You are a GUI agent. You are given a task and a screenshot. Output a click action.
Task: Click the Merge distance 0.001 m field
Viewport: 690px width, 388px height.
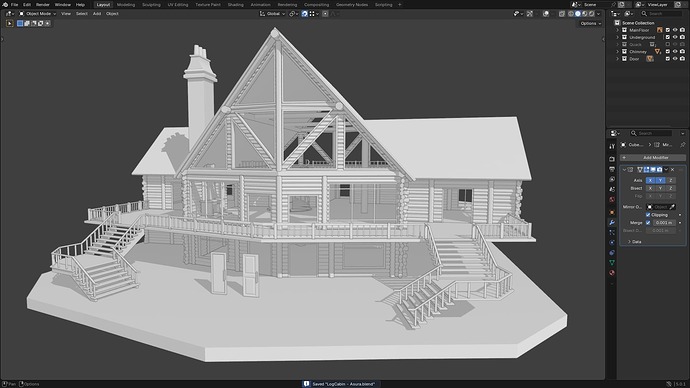[664, 223]
